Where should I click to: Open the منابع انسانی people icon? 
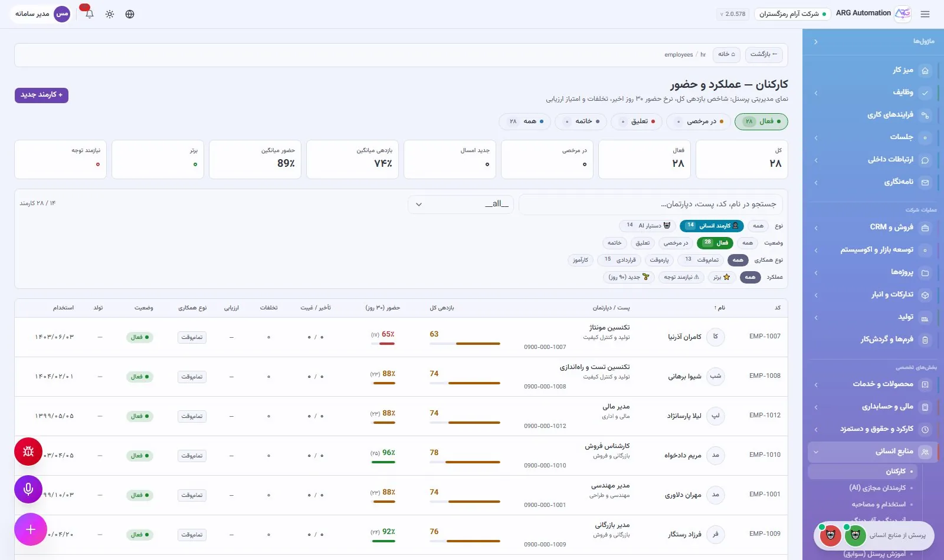pyautogui.click(x=925, y=452)
